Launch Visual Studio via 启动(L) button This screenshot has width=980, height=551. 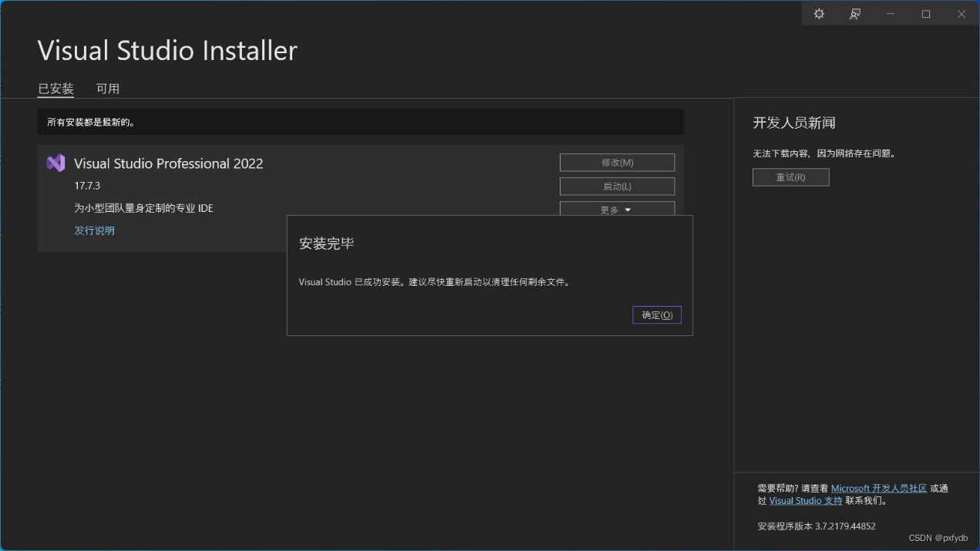pos(616,186)
